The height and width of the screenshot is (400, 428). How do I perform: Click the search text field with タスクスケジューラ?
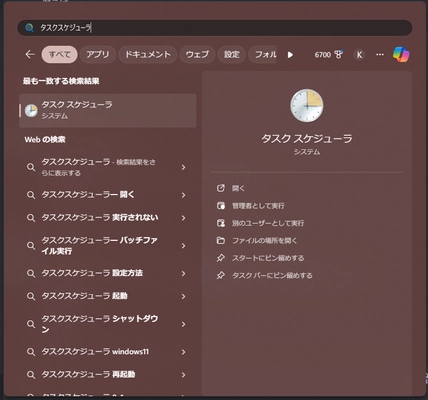[215, 28]
